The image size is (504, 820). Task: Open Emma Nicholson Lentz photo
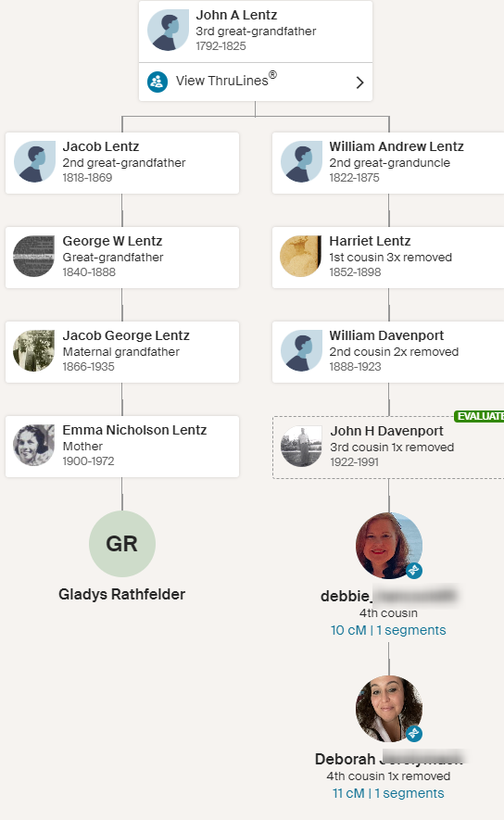(34, 446)
